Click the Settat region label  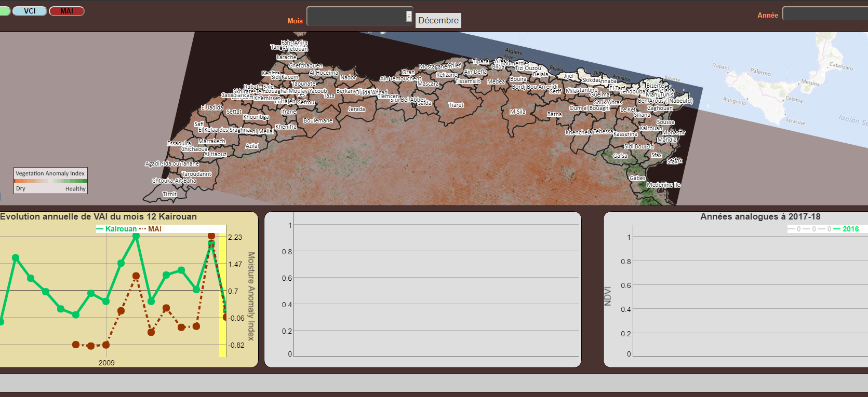coord(234,112)
